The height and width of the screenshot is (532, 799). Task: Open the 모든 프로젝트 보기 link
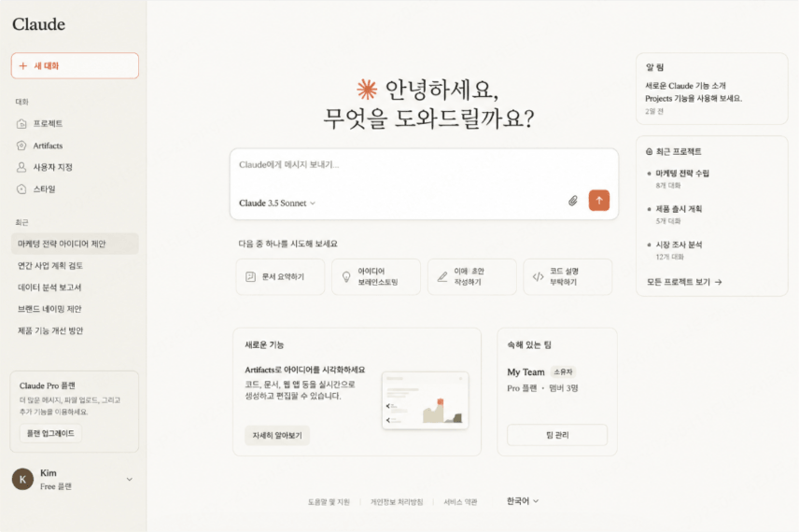click(684, 282)
